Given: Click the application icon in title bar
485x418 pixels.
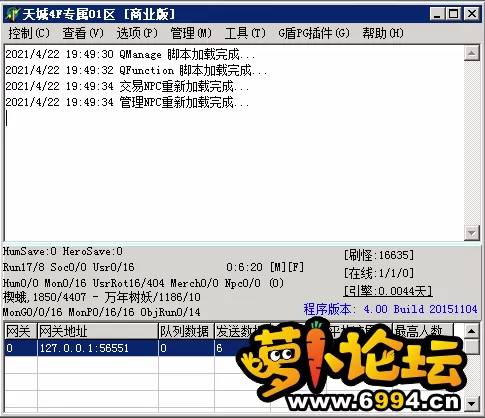Looking at the screenshot, I should point(13,14).
